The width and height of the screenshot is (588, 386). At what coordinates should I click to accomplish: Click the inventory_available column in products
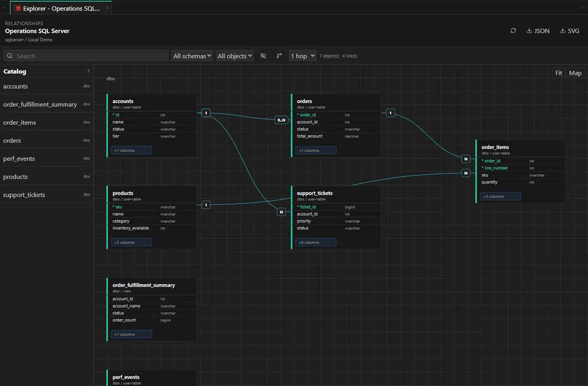tap(152, 228)
